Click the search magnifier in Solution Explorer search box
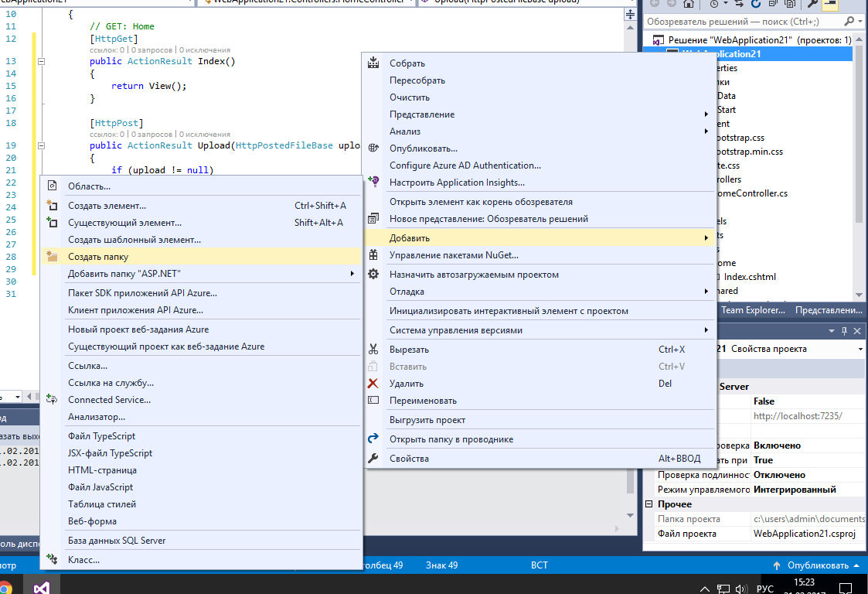Screen dimensions: 868x594 (x=849, y=21)
